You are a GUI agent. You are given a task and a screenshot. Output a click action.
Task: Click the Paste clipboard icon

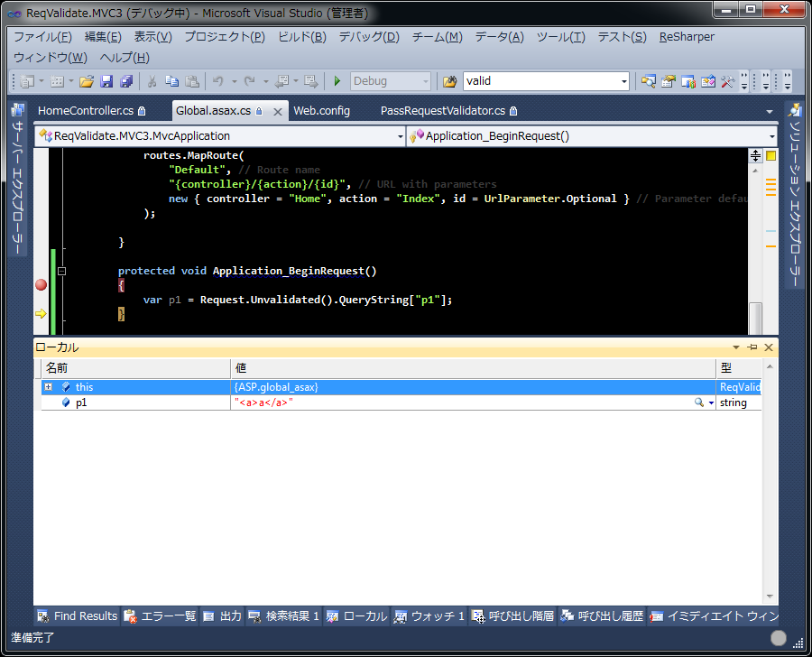192,81
